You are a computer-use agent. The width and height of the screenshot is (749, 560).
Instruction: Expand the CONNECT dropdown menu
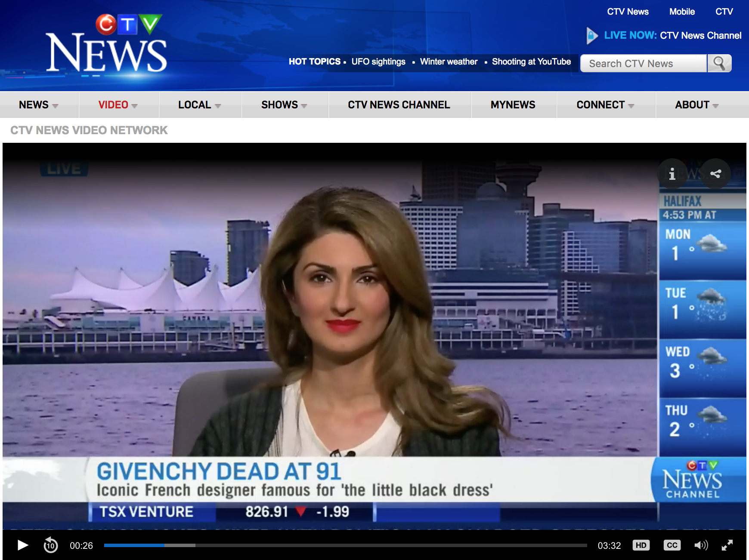pos(605,105)
